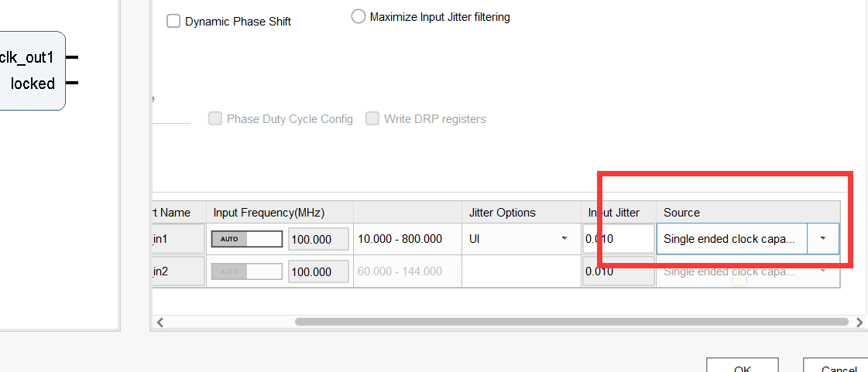The height and width of the screenshot is (372, 868).
Task: Click the in2 input frequency field
Action: pos(317,272)
